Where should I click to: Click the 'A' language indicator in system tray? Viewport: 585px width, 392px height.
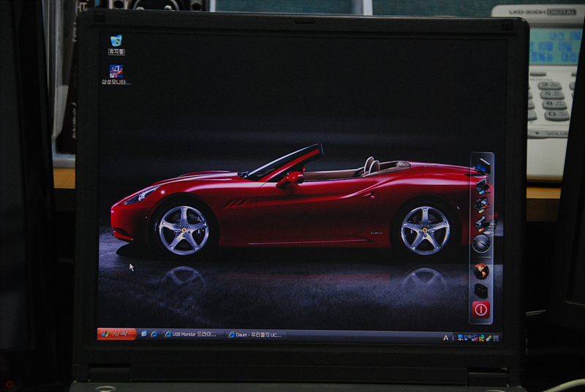point(445,338)
